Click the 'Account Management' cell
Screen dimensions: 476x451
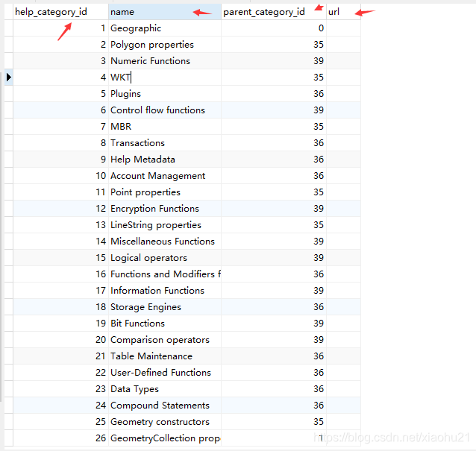[165, 176]
